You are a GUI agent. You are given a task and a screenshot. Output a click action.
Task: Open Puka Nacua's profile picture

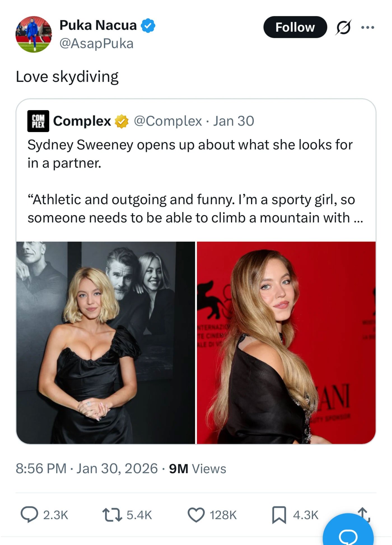pos(32,34)
